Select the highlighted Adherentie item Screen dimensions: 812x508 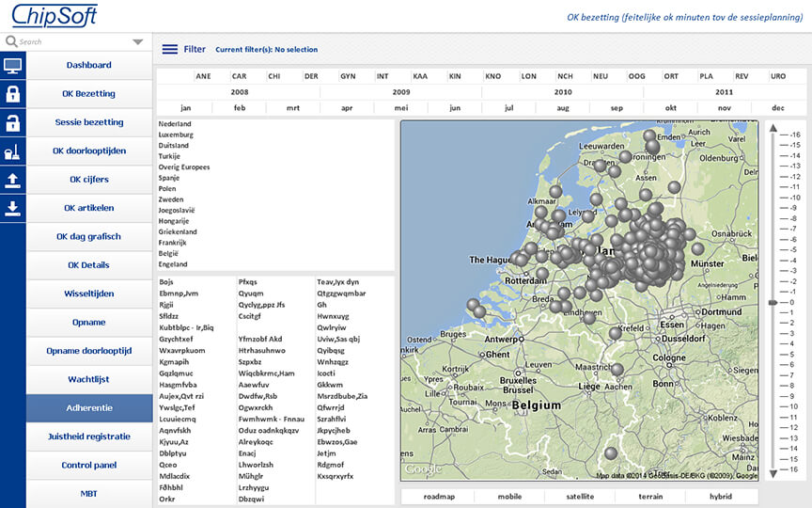(x=89, y=408)
